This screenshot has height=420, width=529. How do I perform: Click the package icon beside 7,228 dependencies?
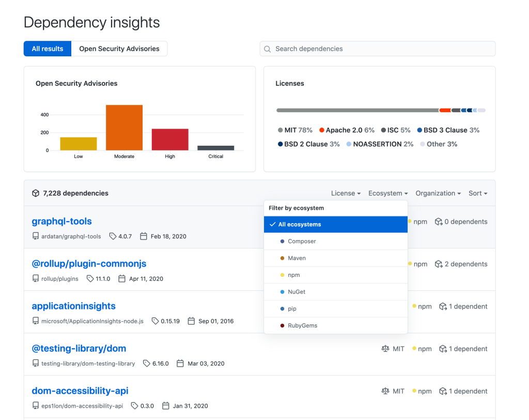click(x=36, y=193)
